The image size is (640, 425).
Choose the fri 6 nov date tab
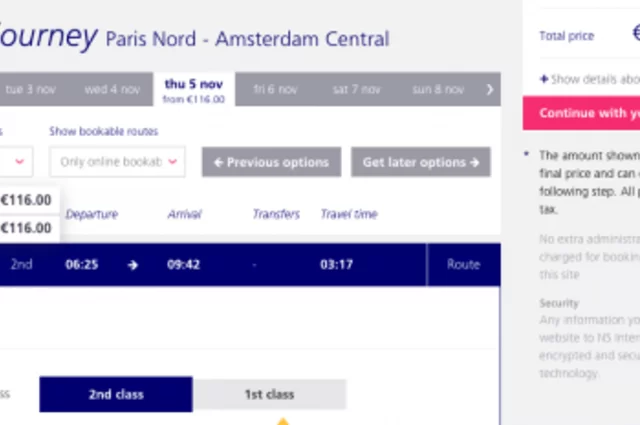(275, 89)
